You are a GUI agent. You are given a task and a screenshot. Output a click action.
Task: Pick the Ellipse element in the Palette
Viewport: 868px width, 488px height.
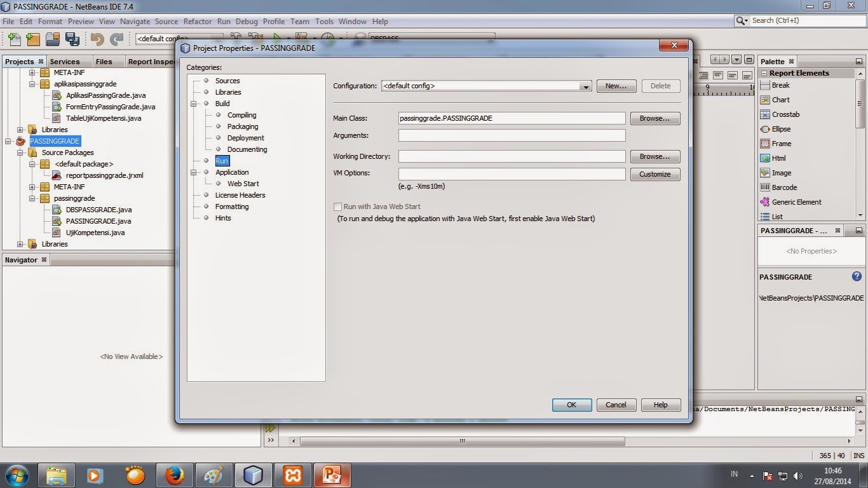(x=781, y=129)
